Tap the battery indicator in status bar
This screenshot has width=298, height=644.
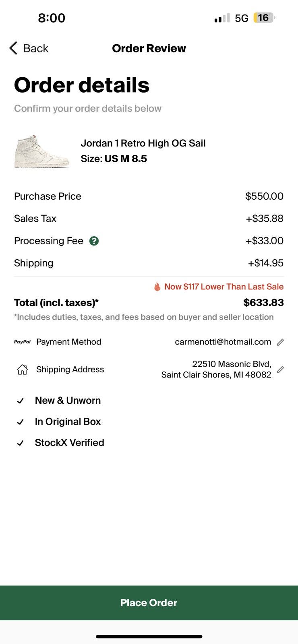tap(264, 18)
